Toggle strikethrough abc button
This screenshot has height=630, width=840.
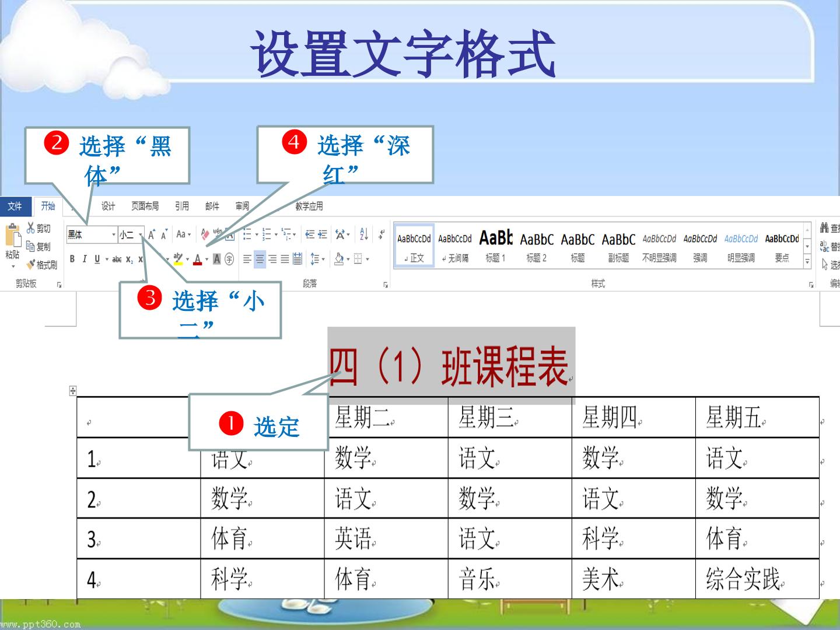pos(117,259)
